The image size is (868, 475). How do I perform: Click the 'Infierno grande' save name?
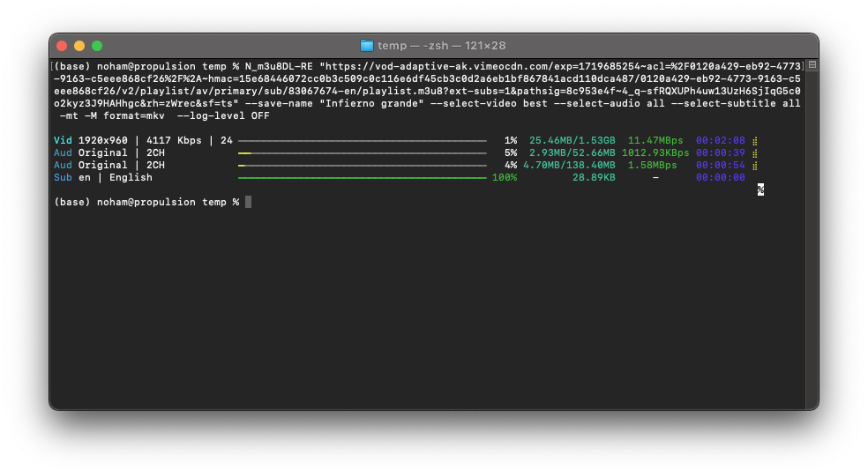pyautogui.click(x=371, y=103)
